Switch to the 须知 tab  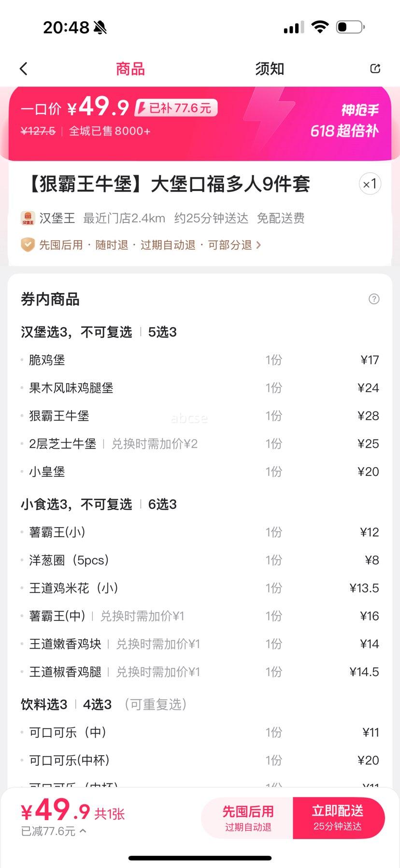coord(270,69)
